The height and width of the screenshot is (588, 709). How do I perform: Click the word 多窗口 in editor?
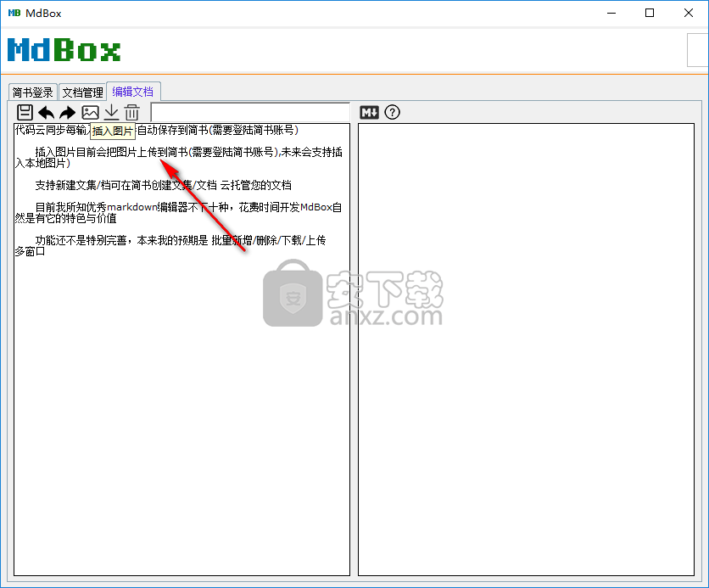tap(30, 251)
